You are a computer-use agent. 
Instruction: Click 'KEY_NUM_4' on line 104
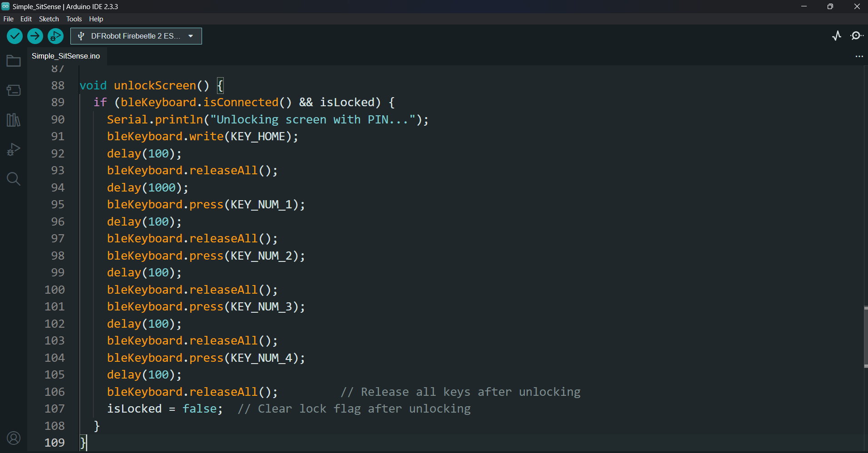261,358
